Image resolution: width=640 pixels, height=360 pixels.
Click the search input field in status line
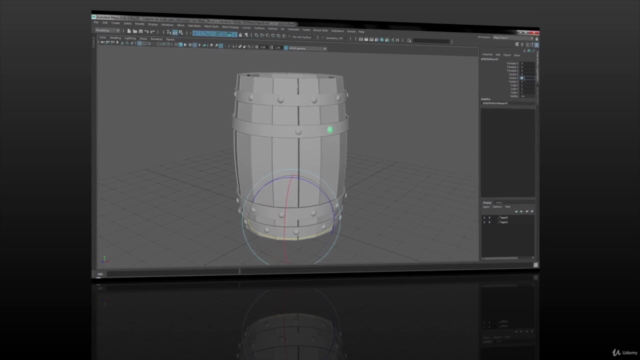(x=432, y=41)
